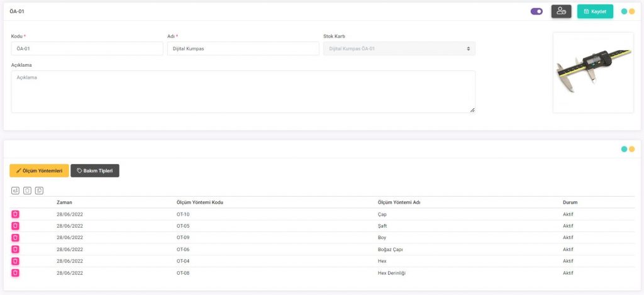Click the copy icon above the table
The image size is (644, 295).
(39, 191)
